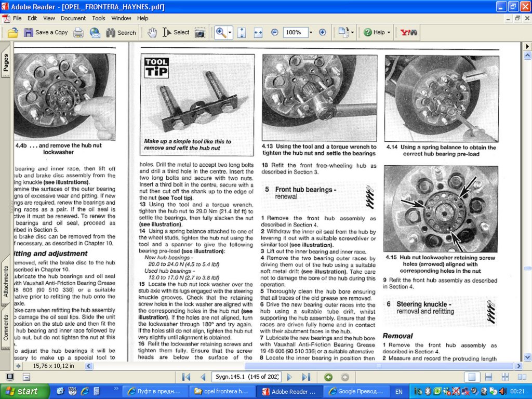Click the full screen view icon in status bar
The width and height of the screenshot is (532, 399).
point(10,377)
